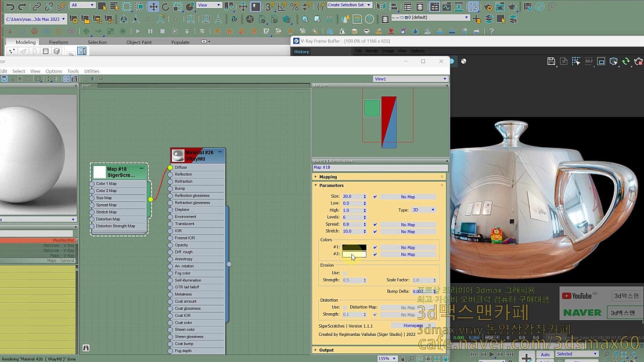This screenshot has width=644, height=362.
Task: Activate the Select and Rotate tool
Action: [166, 6]
